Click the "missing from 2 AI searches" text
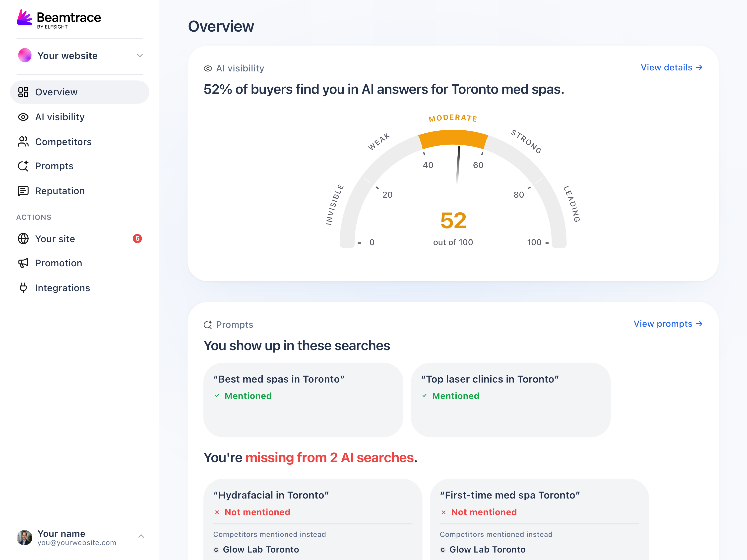This screenshot has width=747, height=560. pos(330,458)
